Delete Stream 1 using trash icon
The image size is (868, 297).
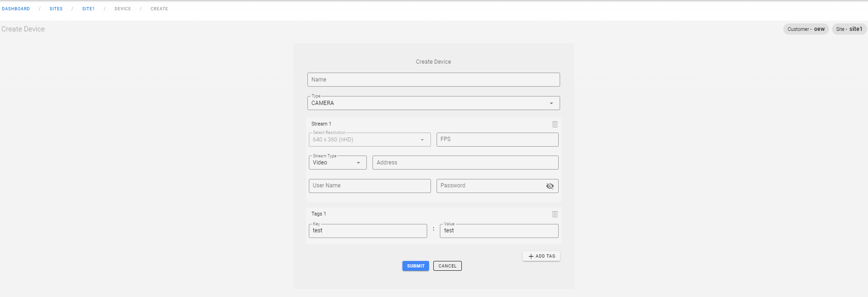point(554,124)
